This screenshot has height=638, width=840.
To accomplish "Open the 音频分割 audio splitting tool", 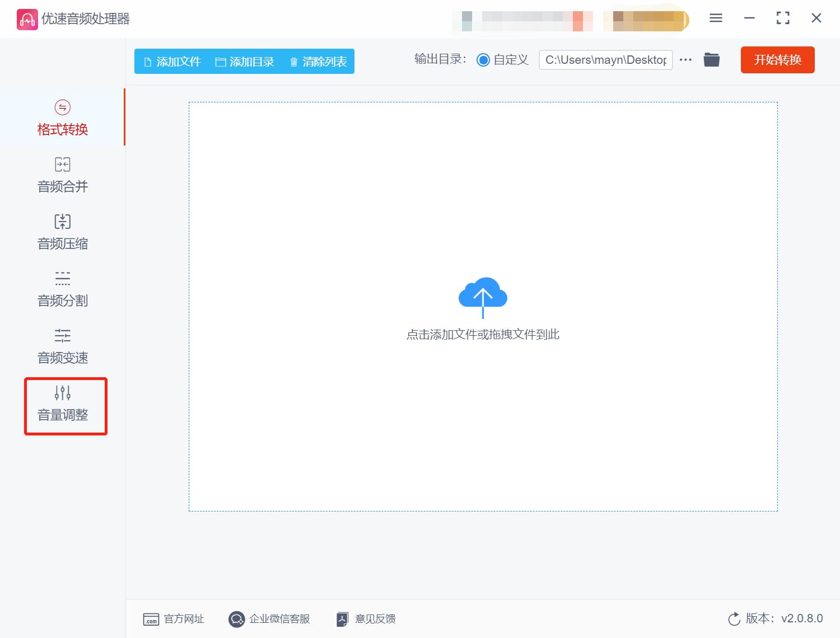I will [x=62, y=289].
